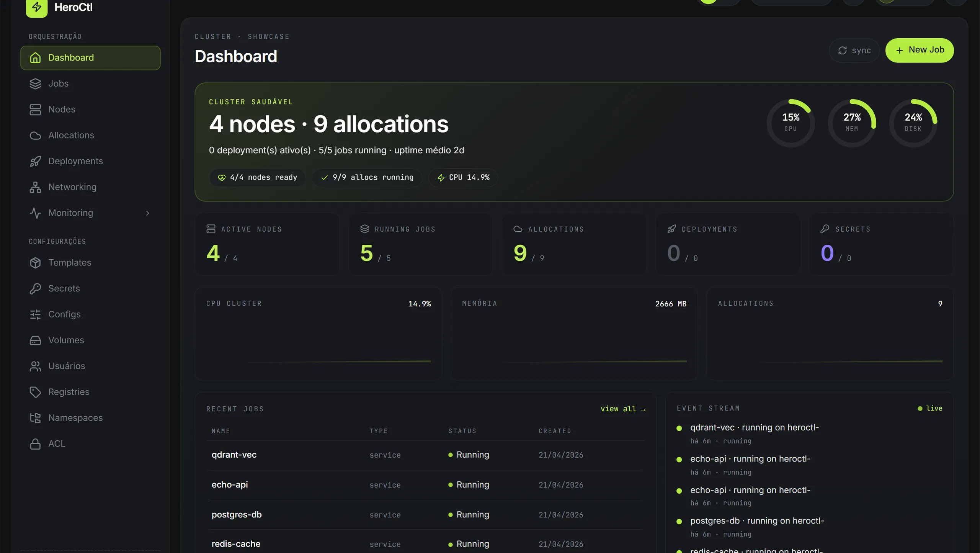
Task: Open ACL via its padlock icon
Action: [35, 444]
